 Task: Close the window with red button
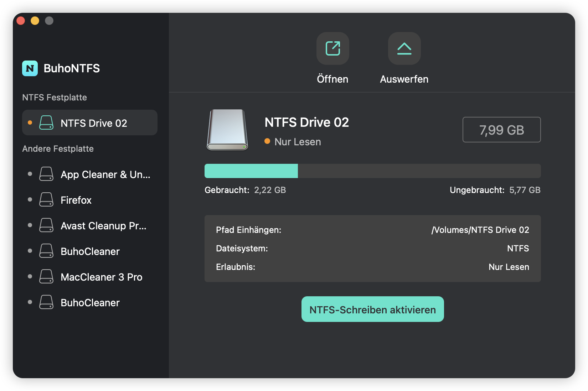[x=21, y=21]
